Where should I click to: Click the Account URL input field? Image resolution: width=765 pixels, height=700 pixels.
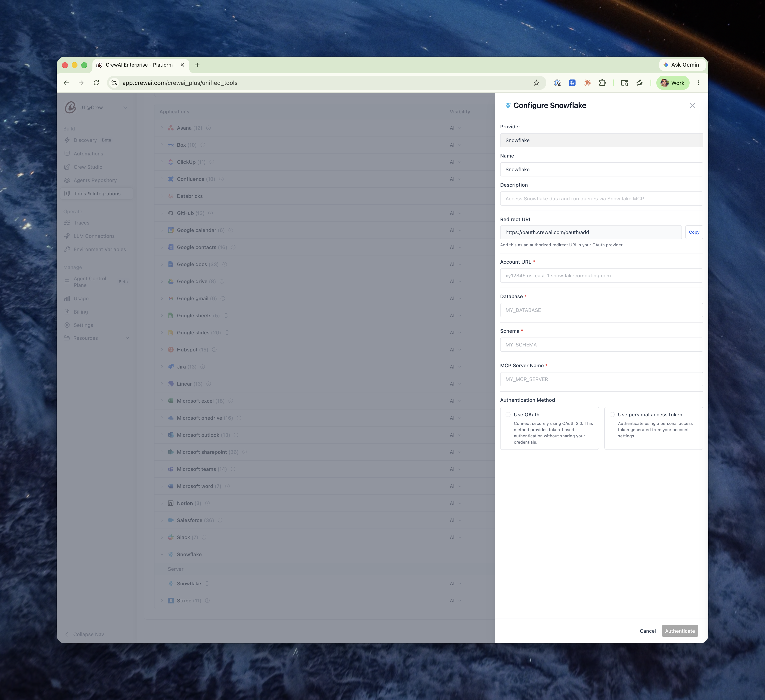coord(602,275)
